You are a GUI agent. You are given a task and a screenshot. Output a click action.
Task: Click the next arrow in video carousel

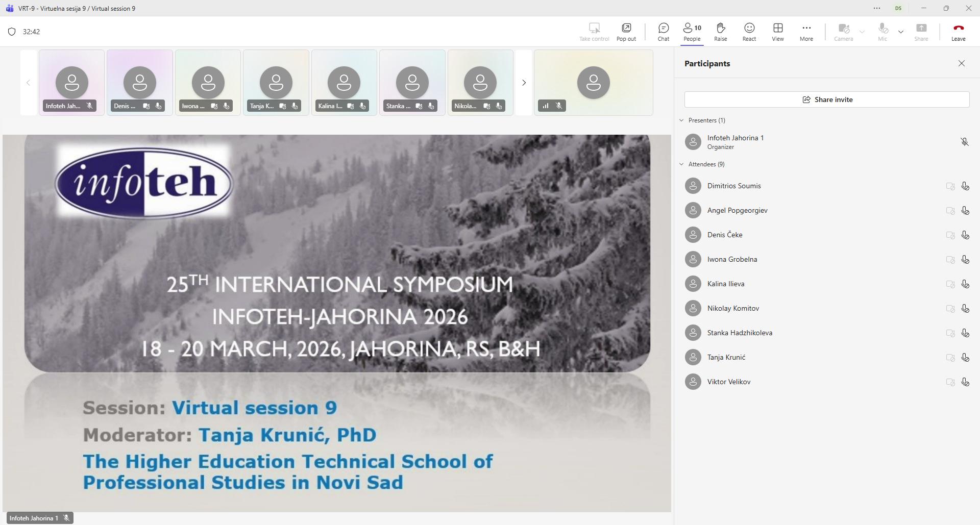point(524,82)
